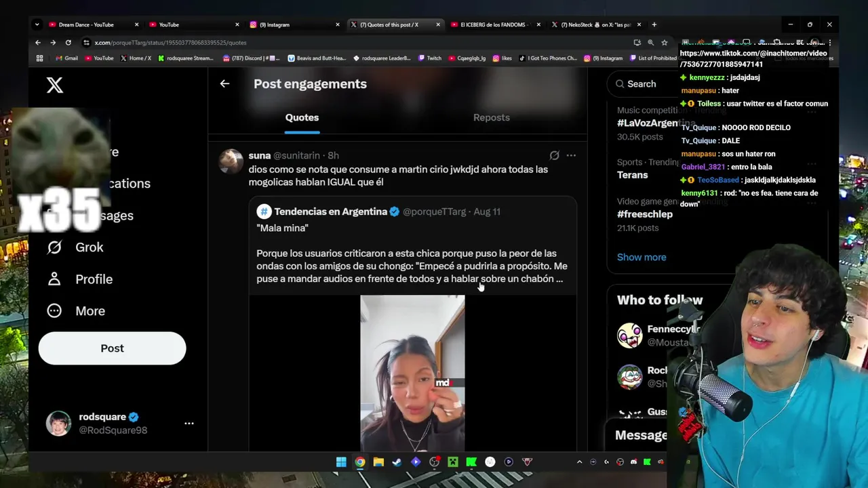Open the #freeschlep trend
The image size is (868, 488).
[x=645, y=214]
